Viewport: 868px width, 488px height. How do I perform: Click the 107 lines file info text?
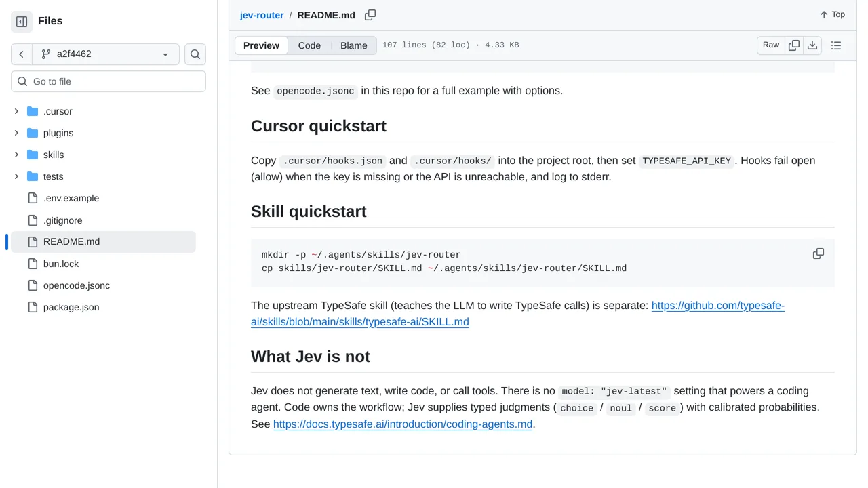pyautogui.click(x=451, y=45)
